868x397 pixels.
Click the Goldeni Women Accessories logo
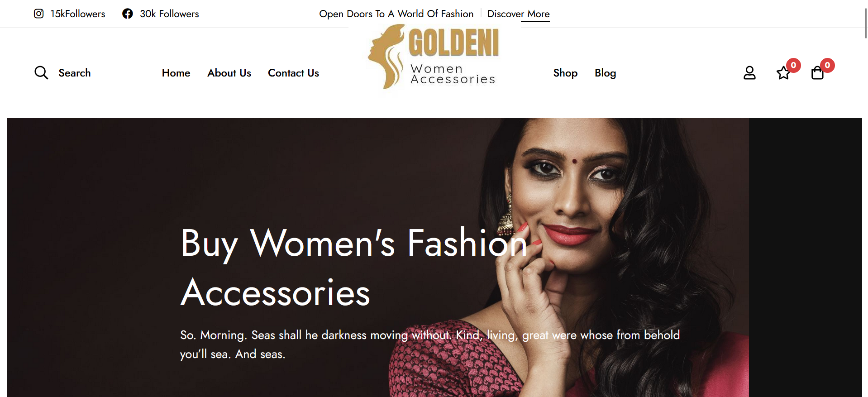pos(434,57)
